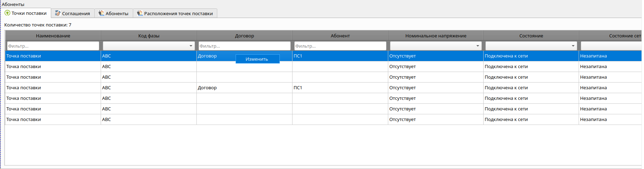644x169 pixels.
Task: Click ПС1 in the selected first row
Action: pyautogui.click(x=298, y=56)
